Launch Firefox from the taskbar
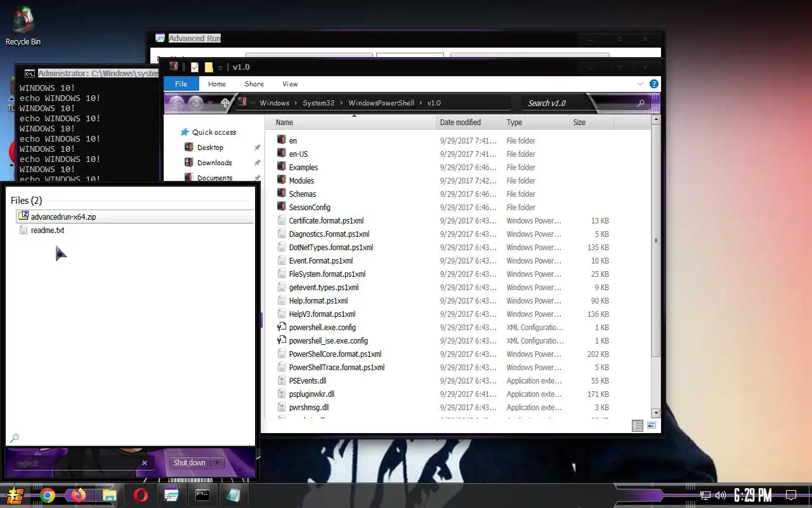The height and width of the screenshot is (508, 812). tap(79, 495)
